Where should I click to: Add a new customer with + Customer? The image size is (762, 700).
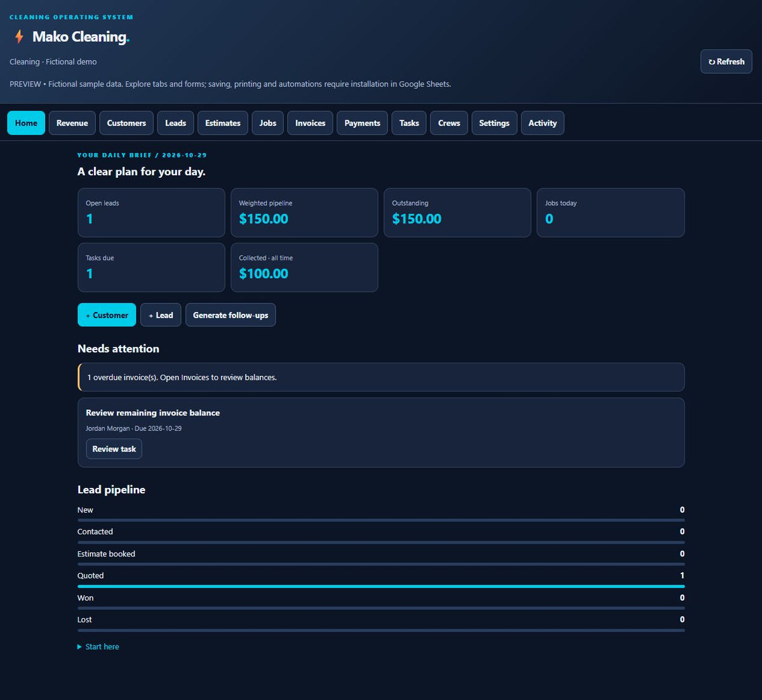point(107,315)
